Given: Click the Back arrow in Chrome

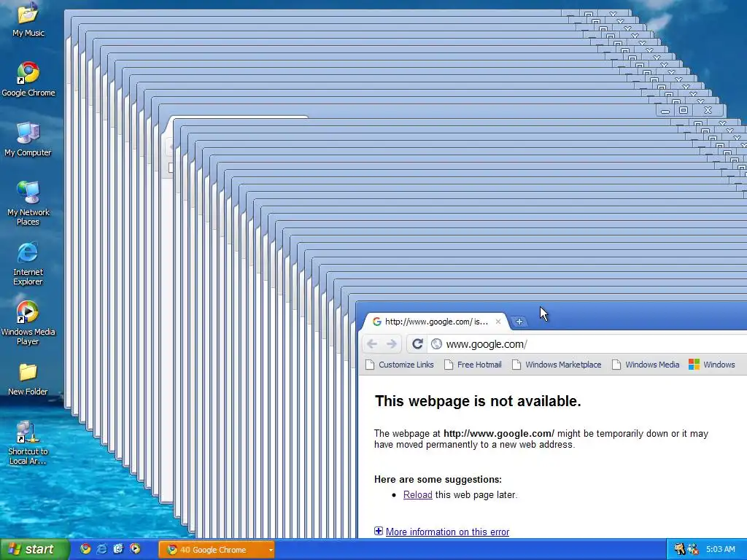Looking at the screenshot, I should click(372, 344).
